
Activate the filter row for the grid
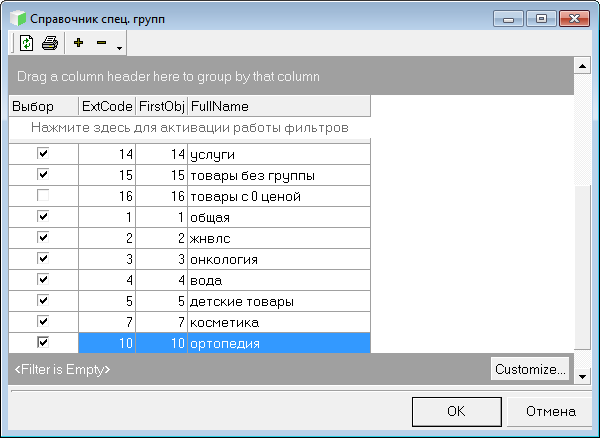pos(189,128)
